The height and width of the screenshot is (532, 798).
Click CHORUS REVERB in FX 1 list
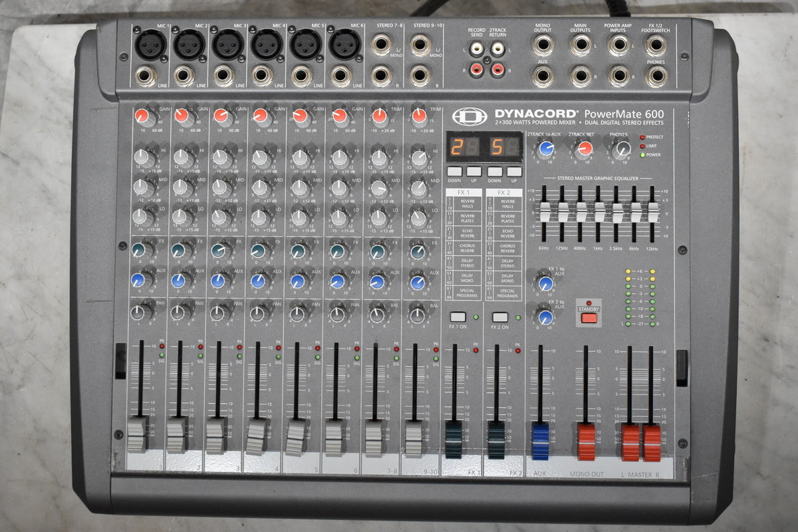467,248
